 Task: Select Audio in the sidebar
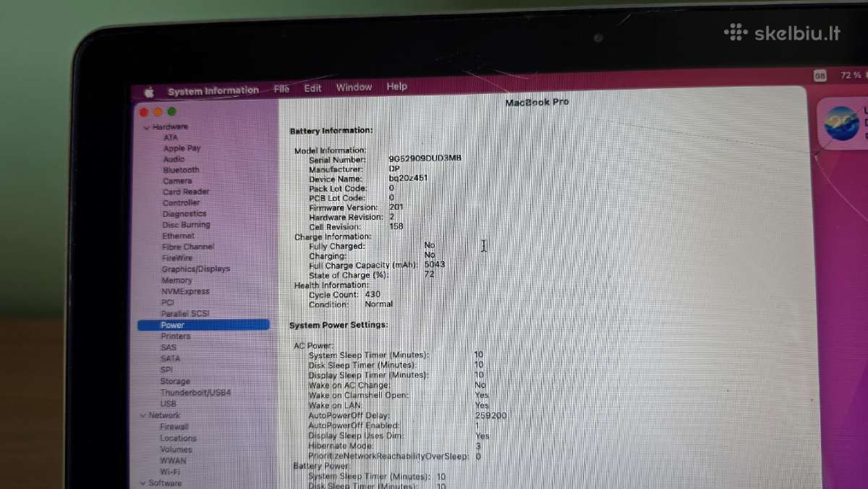(174, 159)
